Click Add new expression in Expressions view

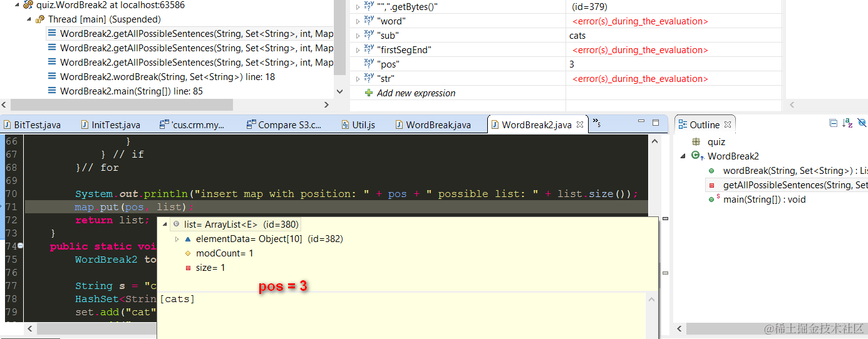[x=416, y=93]
